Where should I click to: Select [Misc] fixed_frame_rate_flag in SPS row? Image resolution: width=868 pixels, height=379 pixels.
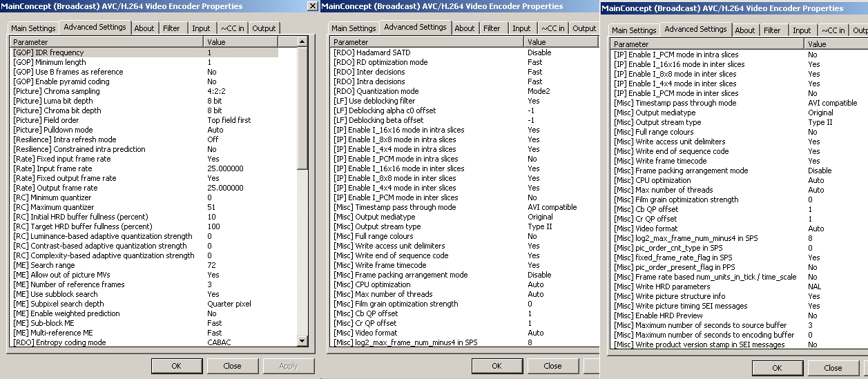[x=739, y=257]
